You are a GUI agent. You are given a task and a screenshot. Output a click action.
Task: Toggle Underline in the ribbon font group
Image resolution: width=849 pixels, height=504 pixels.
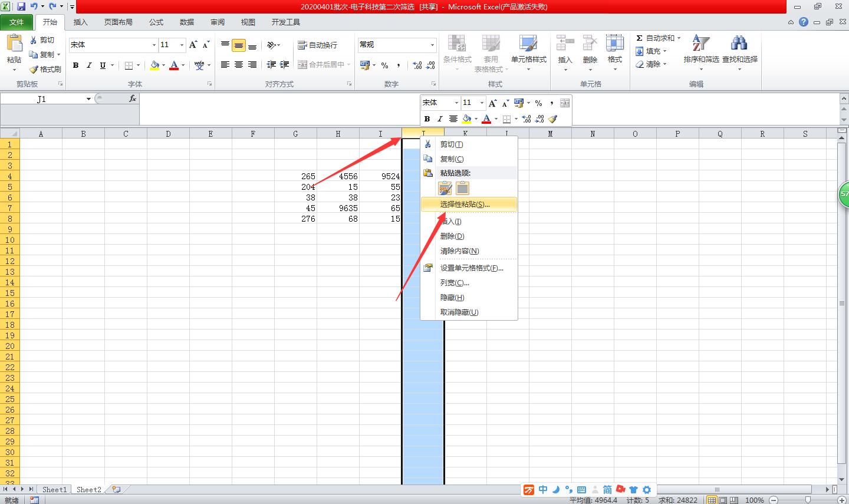tap(103, 65)
